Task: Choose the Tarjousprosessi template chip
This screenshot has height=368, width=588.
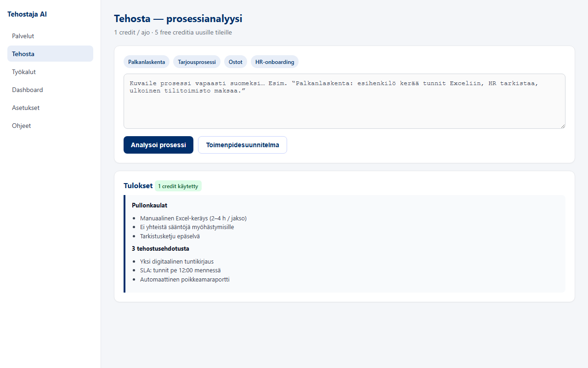Action: (197, 62)
